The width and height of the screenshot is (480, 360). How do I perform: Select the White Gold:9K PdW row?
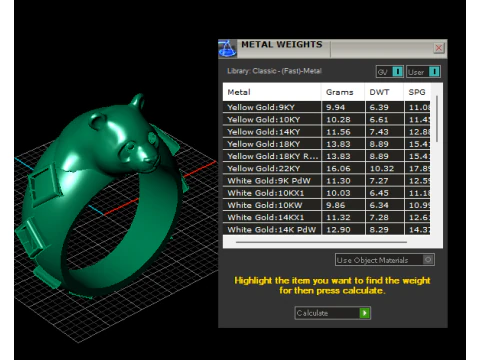[327, 181]
